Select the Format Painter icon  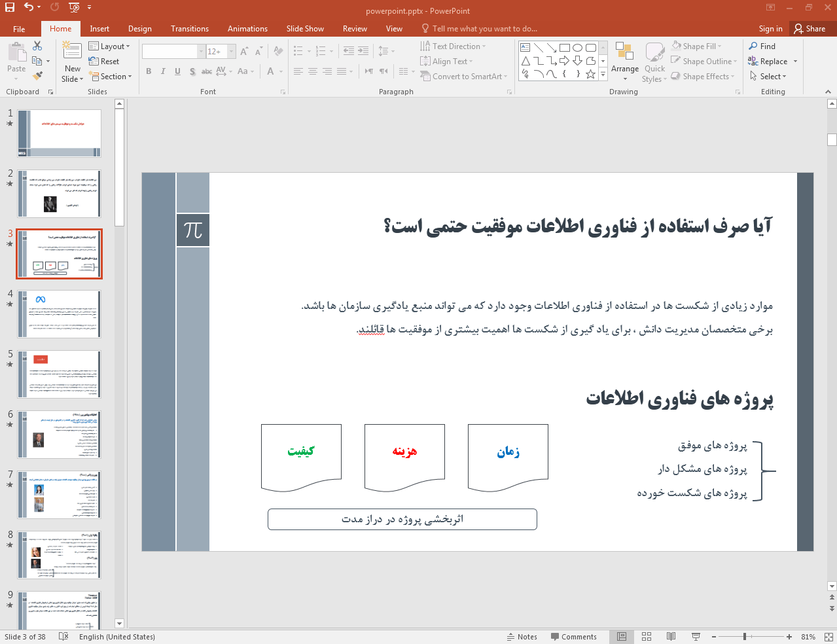[x=37, y=77]
